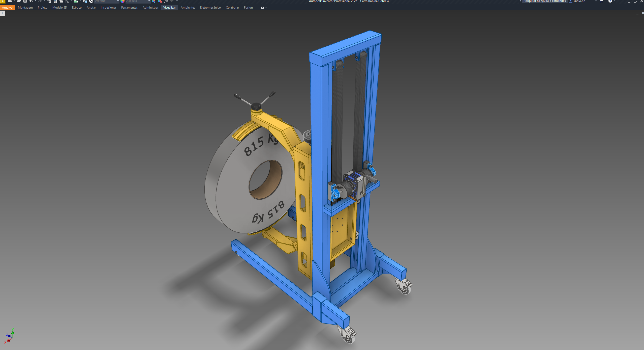Click the help question mark icon
The width and height of the screenshot is (644, 350).
coord(610,1)
